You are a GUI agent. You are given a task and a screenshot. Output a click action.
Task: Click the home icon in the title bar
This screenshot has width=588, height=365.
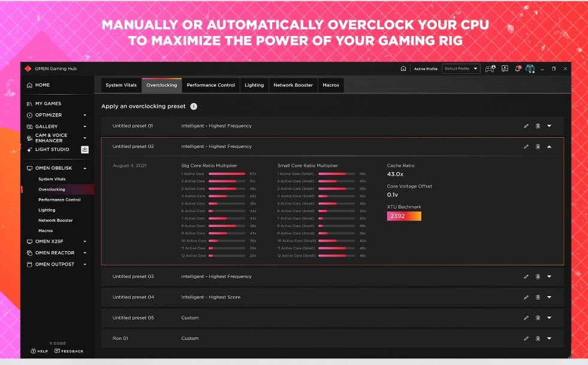coord(403,69)
